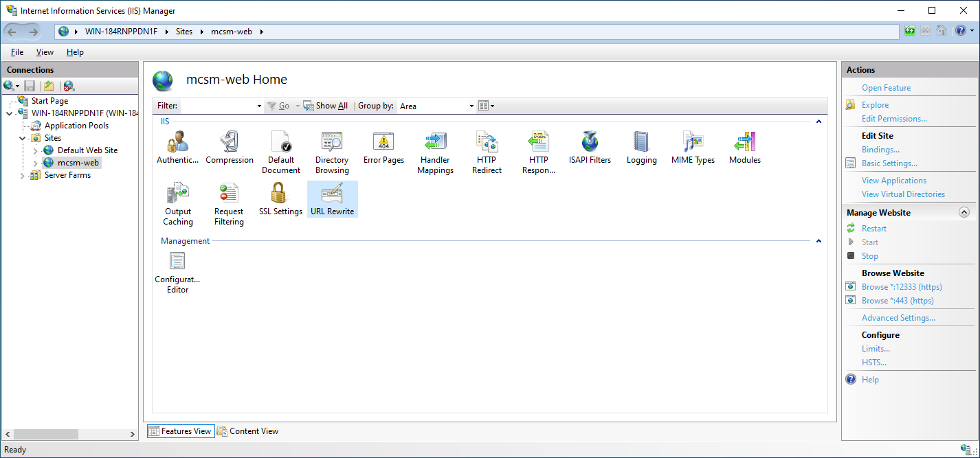This screenshot has width=980, height=458.
Task: Open the Help question mark dropdown in toolbar
Action: (964, 31)
